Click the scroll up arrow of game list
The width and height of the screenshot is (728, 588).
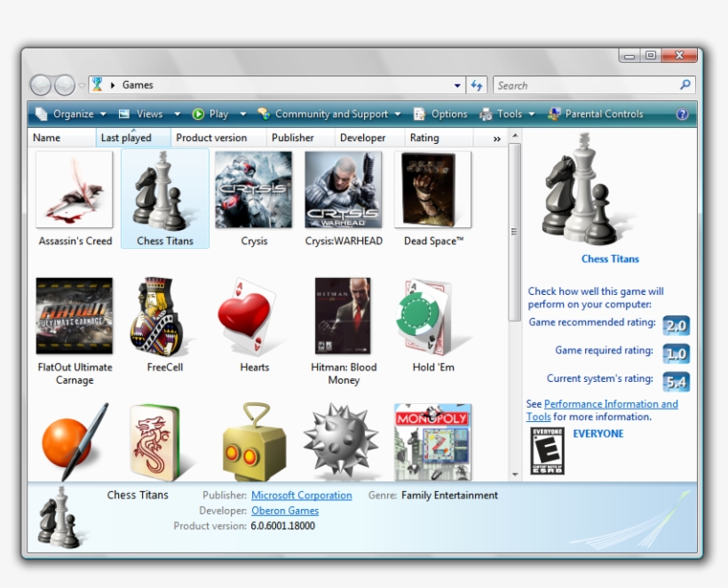pyautogui.click(x=514, y=136)
